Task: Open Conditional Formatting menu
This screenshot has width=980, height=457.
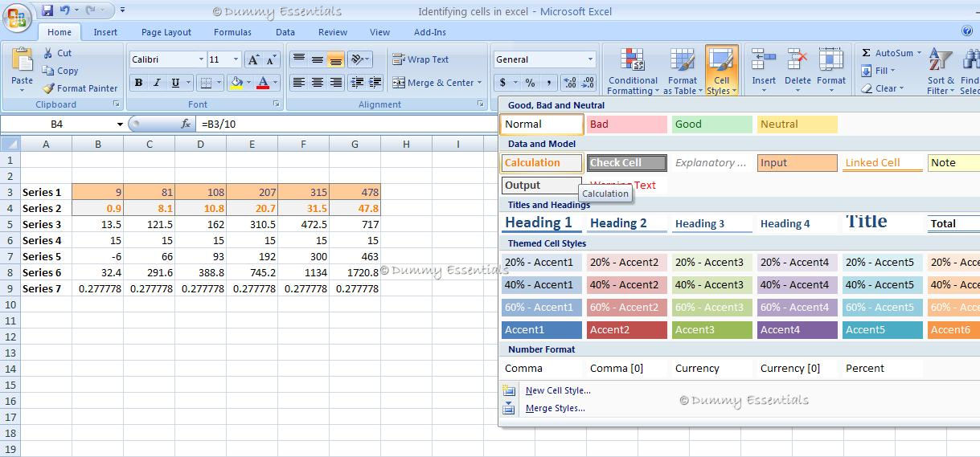Action: tap(633, 71)
